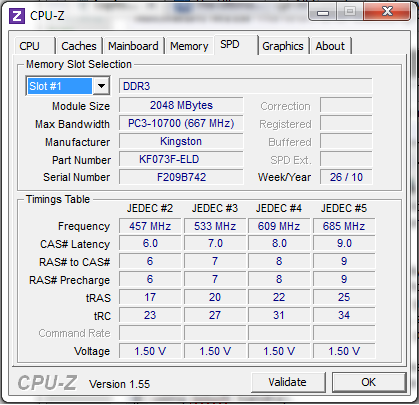Click the JEDEC #2 voltage 1.50 V cell
This screenshot has width=419, height=405.
pos(150,351)
